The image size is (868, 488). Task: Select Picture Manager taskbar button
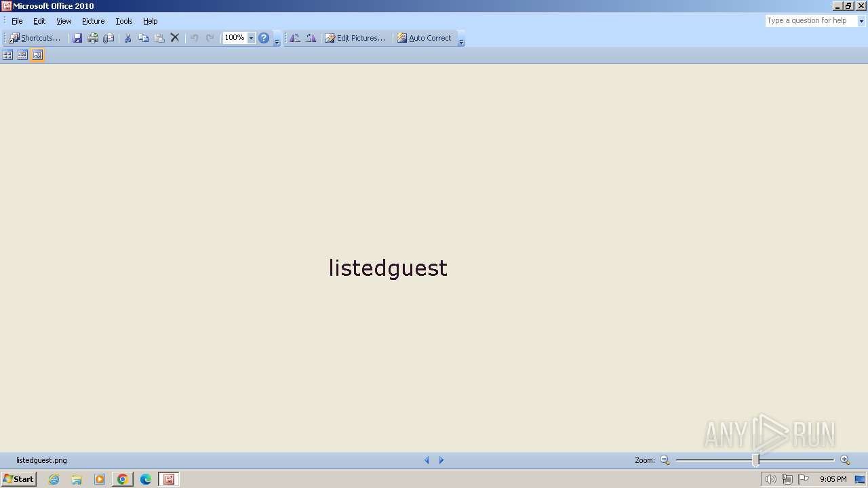169,479
